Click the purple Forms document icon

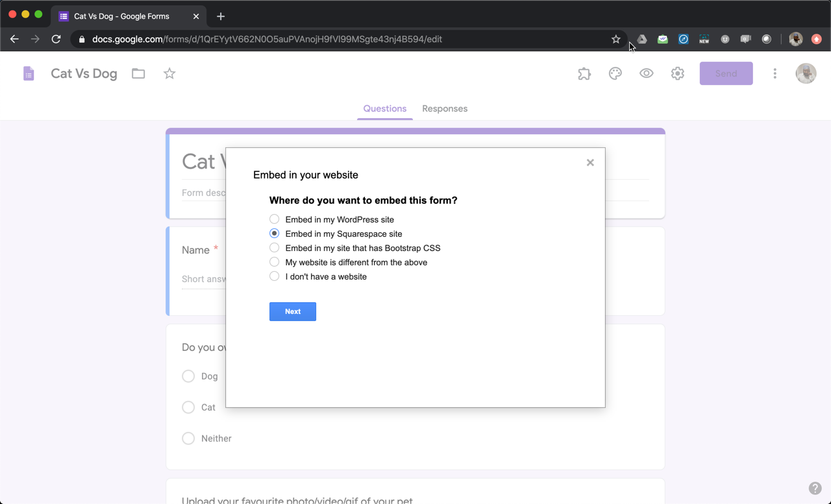point(29,73)
